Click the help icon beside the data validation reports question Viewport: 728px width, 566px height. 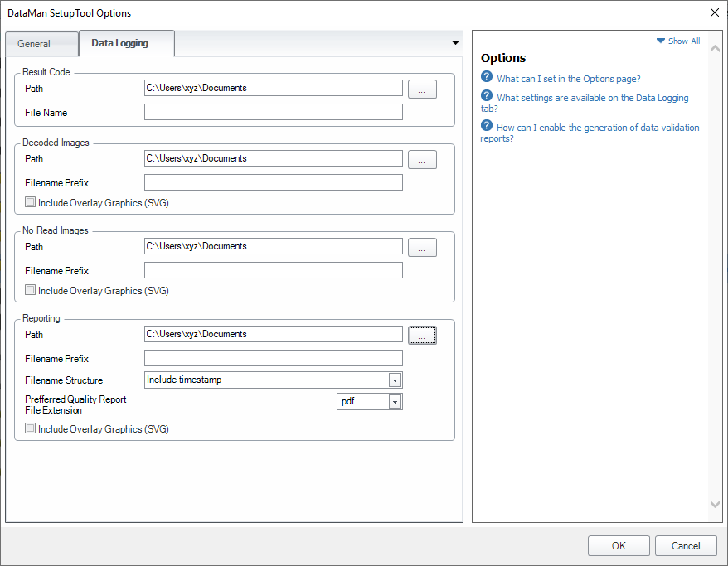point(487,126)
